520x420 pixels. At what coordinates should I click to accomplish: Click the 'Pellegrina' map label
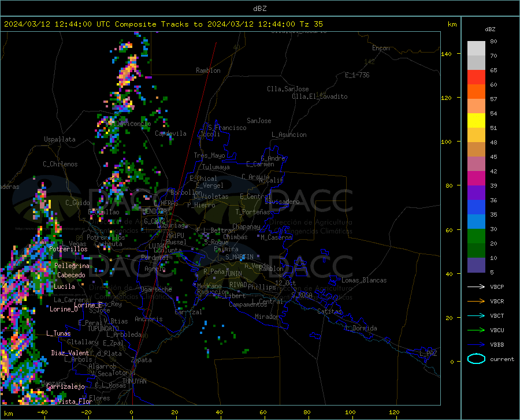(72, 266)
